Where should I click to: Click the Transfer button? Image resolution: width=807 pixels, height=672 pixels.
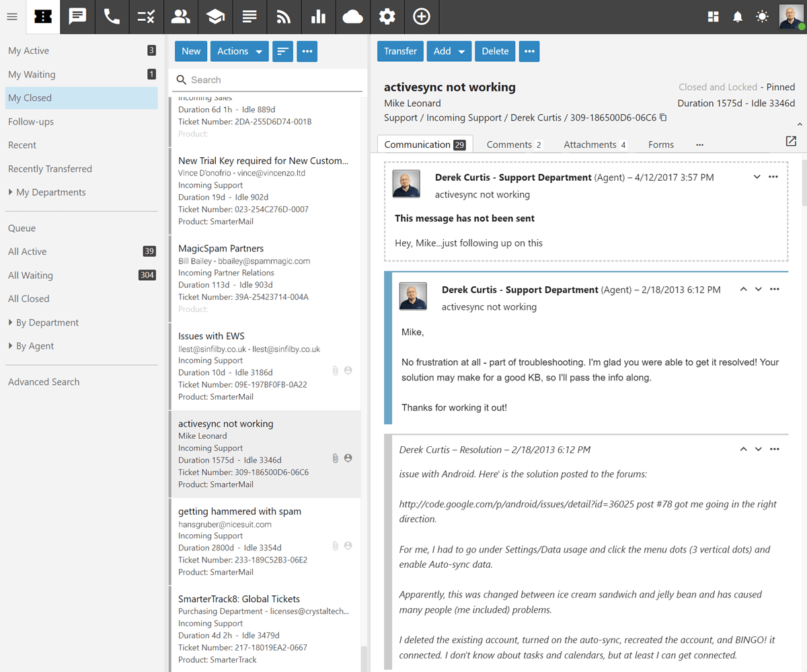point(400,51)
